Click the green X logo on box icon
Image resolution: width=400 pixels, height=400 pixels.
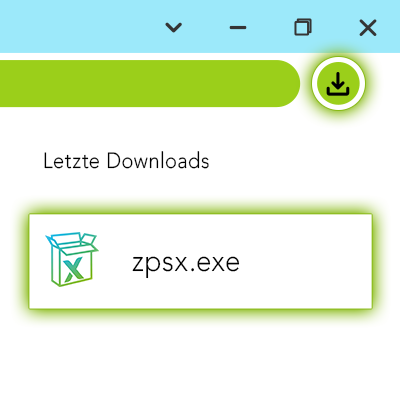74,270
